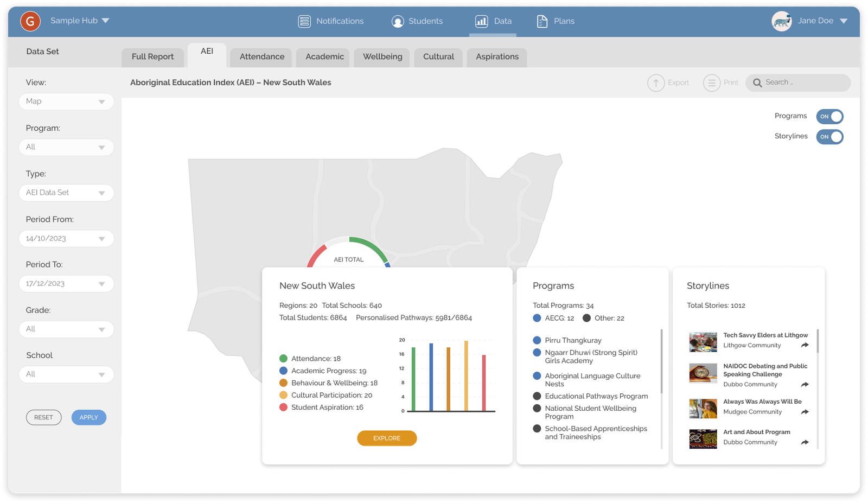Click the APPLY button
This screenshot has width=868, height=503.
pyautogui.click(x=88, y=417)
